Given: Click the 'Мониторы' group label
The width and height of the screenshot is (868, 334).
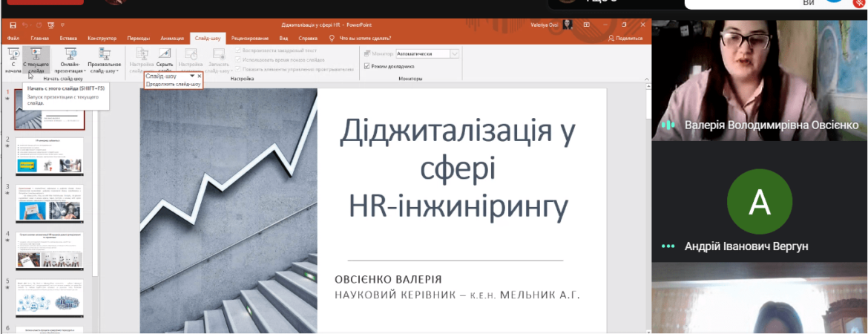Looking at the screenshot, I should tap(410, 79).
